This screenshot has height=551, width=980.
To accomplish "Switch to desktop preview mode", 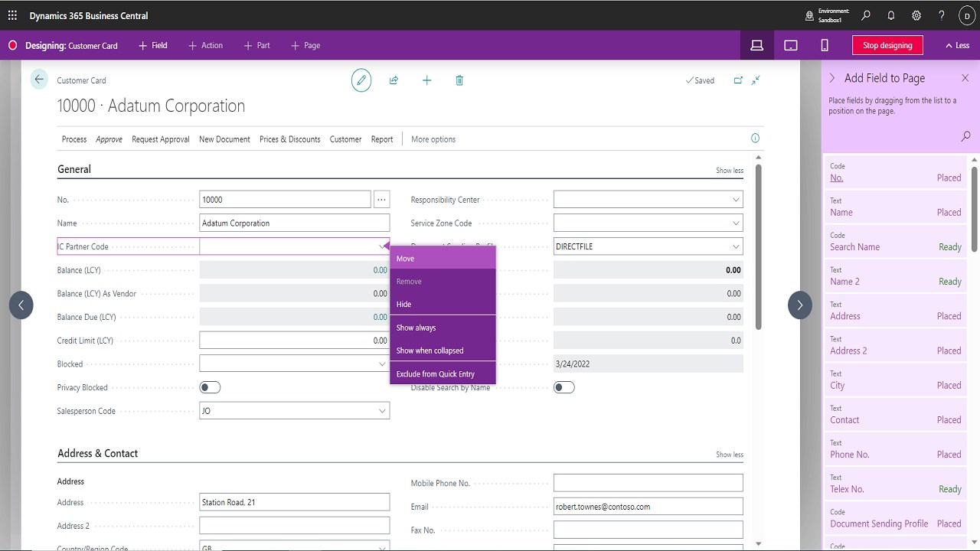I will pos(756,45).
